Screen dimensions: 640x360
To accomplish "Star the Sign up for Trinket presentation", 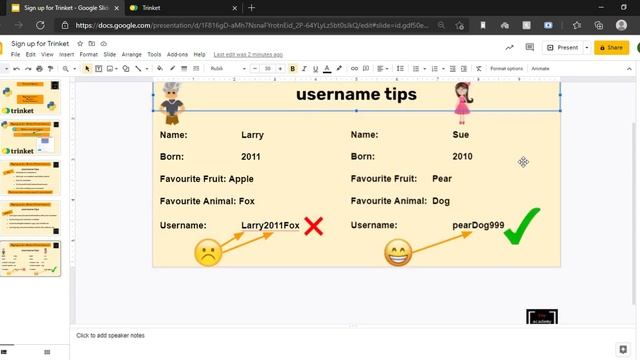I will [x=80, y=43].
